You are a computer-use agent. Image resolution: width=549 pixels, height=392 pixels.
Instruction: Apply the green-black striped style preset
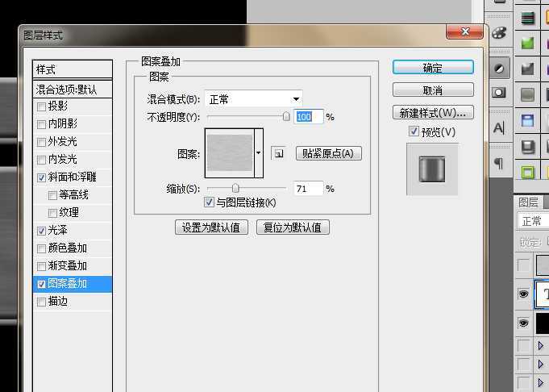click(x=528, y=18)
